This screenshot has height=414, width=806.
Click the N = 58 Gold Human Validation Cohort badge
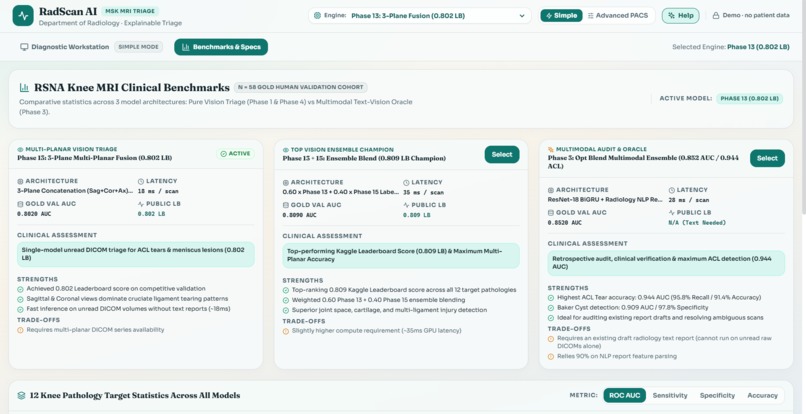coord(301,87)
